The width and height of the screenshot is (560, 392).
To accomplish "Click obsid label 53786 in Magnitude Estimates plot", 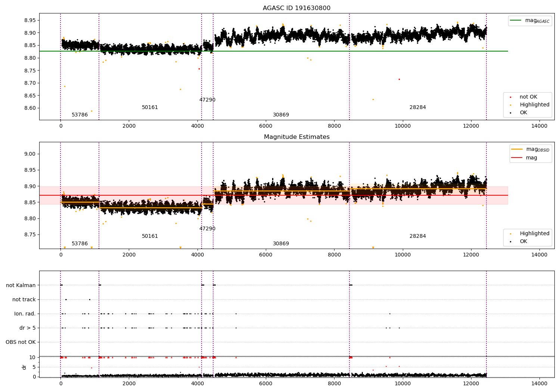I will 80,244.
